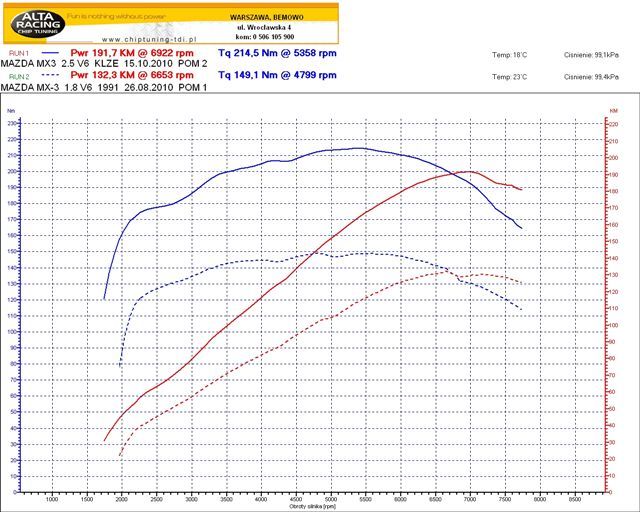Click the KM unit label above right axis
This screenshot has height=512, width=640.
(x=613, y=110)
